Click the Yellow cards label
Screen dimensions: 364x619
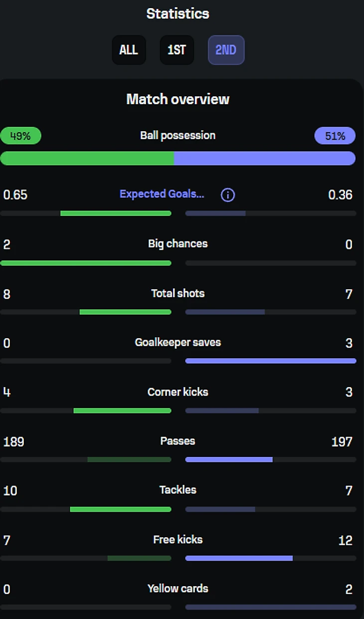pyautogui.click(x=178, y=589)
